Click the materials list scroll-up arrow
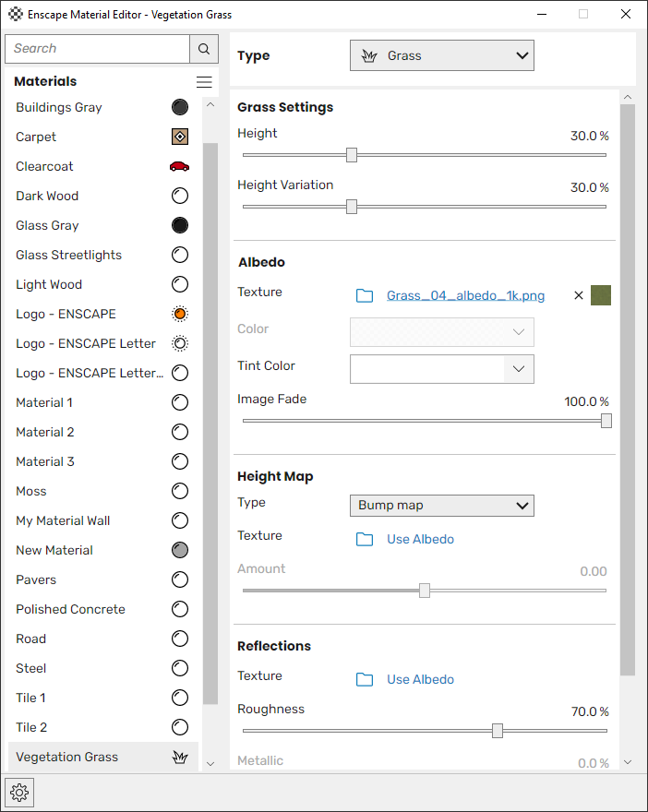 (x=210, y=104)
